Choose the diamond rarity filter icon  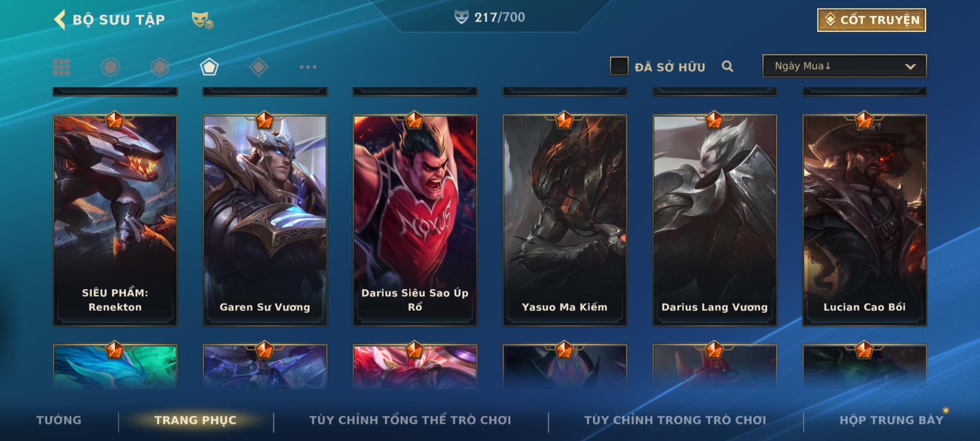pos(258,67)
